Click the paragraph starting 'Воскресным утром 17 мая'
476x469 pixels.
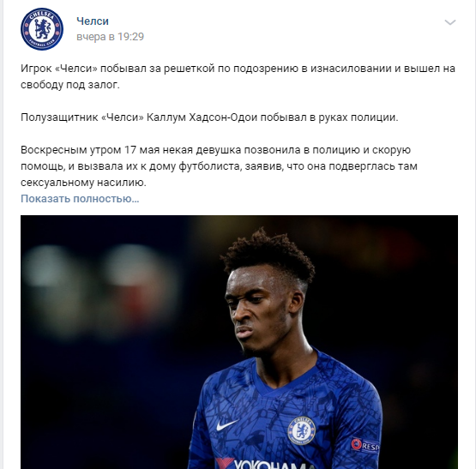click(219, 166)
